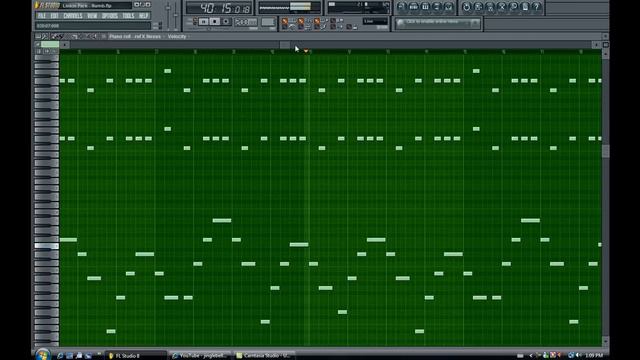640x360 pixels.
Task: Open the playlist view from the shortcut icons
Action: [401, 7]
